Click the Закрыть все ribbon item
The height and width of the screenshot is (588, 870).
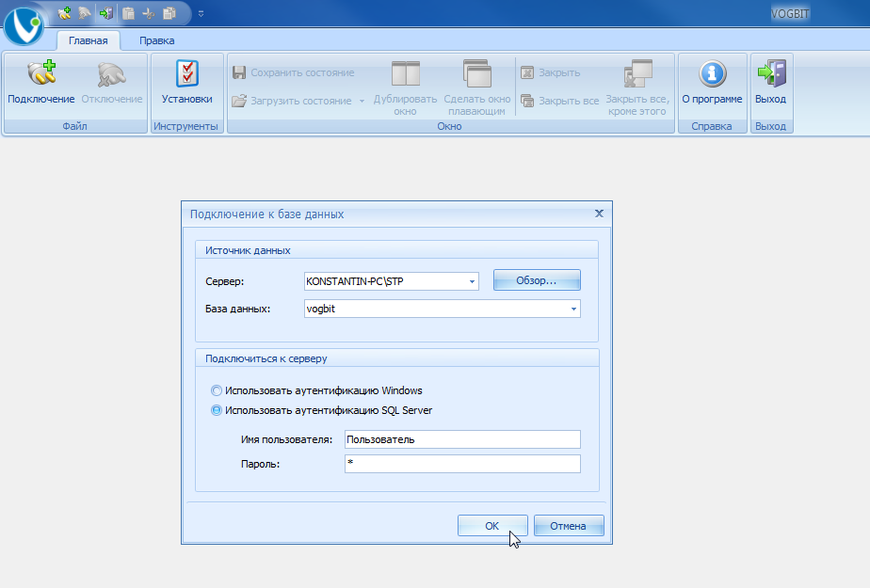click(560, 101)
